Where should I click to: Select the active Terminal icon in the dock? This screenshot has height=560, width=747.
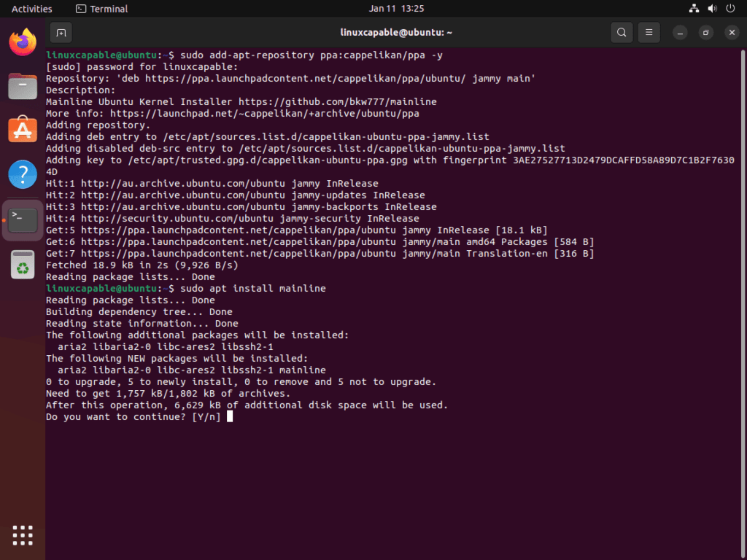tap(22, 218)
